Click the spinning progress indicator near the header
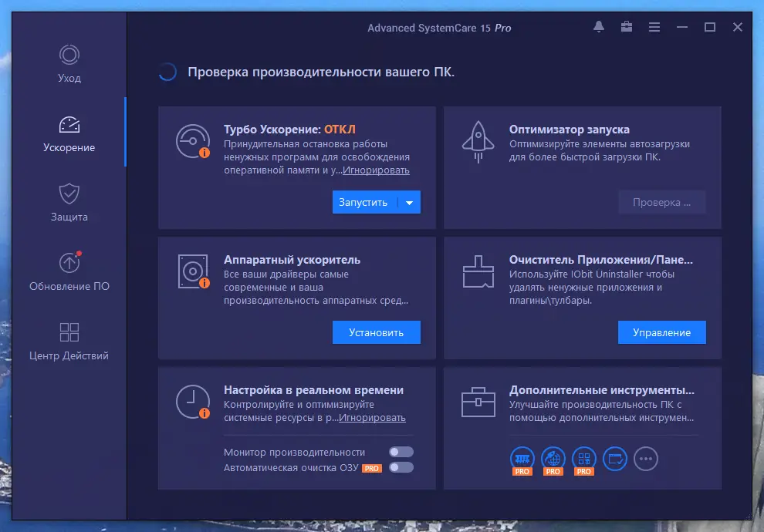Viewport: 764px width, 532px height. 167,70
